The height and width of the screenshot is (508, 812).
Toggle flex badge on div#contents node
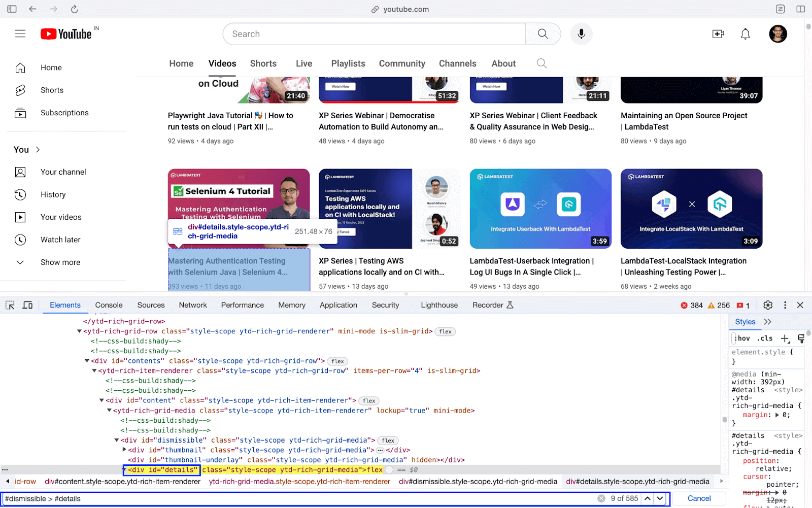coord(337,361)
